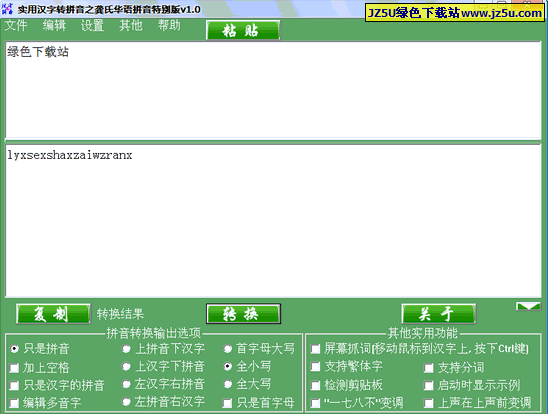Viewport: 548px width, 414px height.
Task: Enable the 加上空格 checkbox
Action: pyautogui.click(x=39, y=368)
